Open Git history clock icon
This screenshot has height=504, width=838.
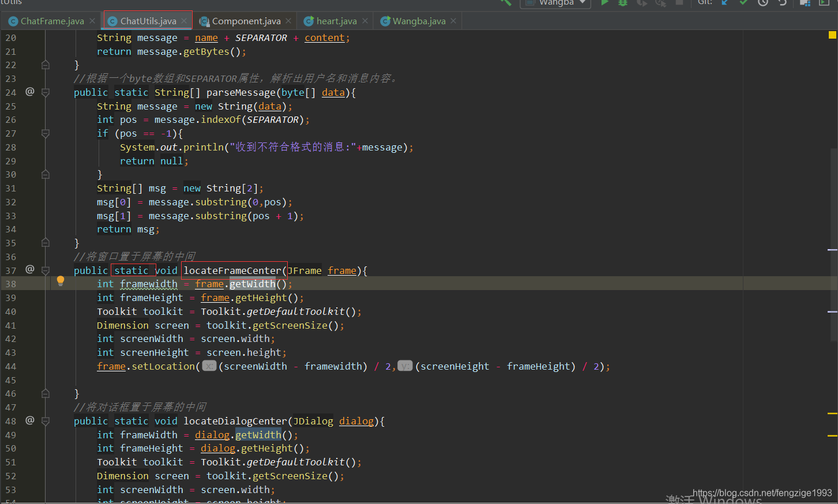point(763,2)
